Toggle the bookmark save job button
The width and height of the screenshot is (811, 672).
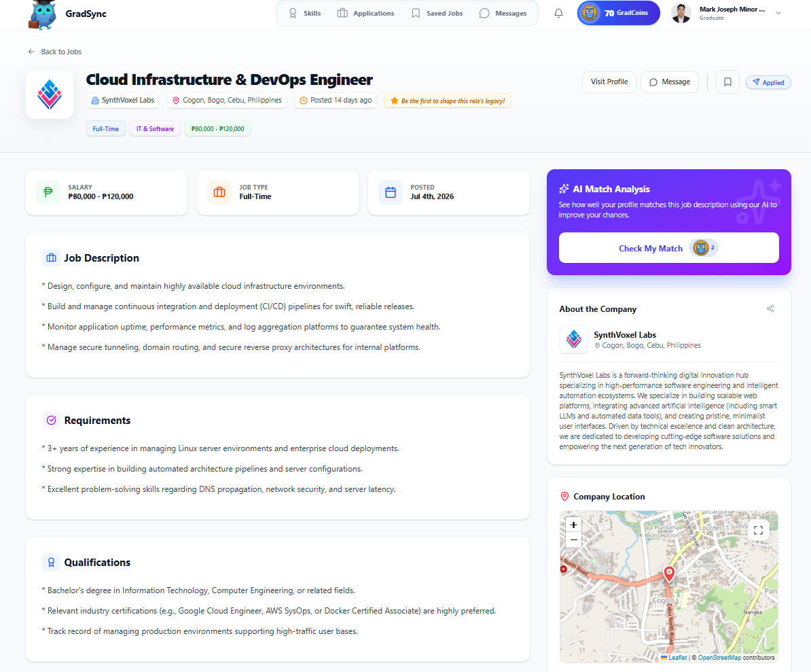point(727,82)
